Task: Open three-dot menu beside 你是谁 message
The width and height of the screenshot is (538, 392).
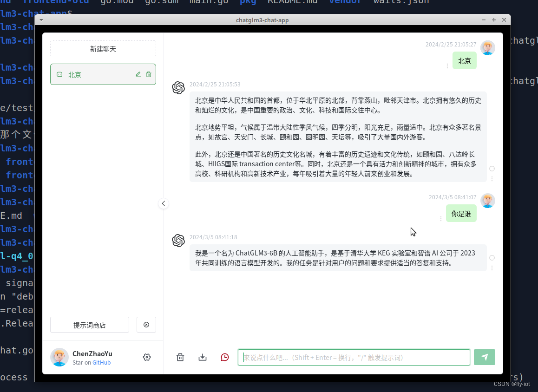Action: coord(441,219)
